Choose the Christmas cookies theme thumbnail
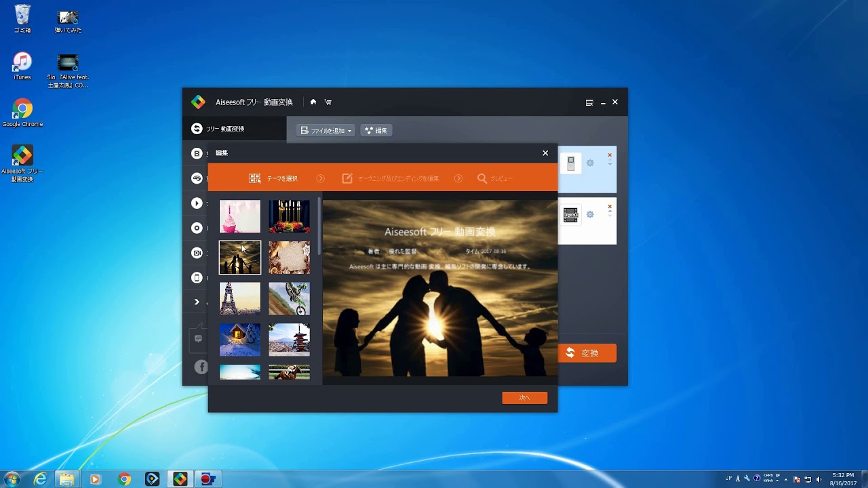 coord(289,258)
